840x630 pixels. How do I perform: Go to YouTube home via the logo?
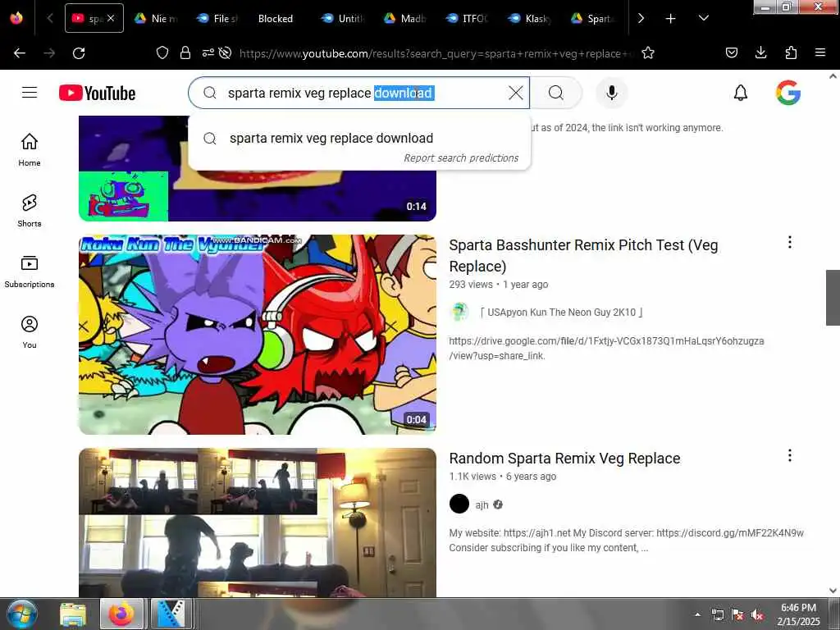(x=97, y=94)
